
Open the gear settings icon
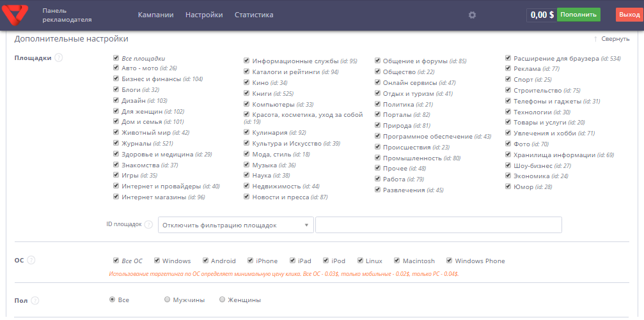pyautogui.click(x=473, y=15)
